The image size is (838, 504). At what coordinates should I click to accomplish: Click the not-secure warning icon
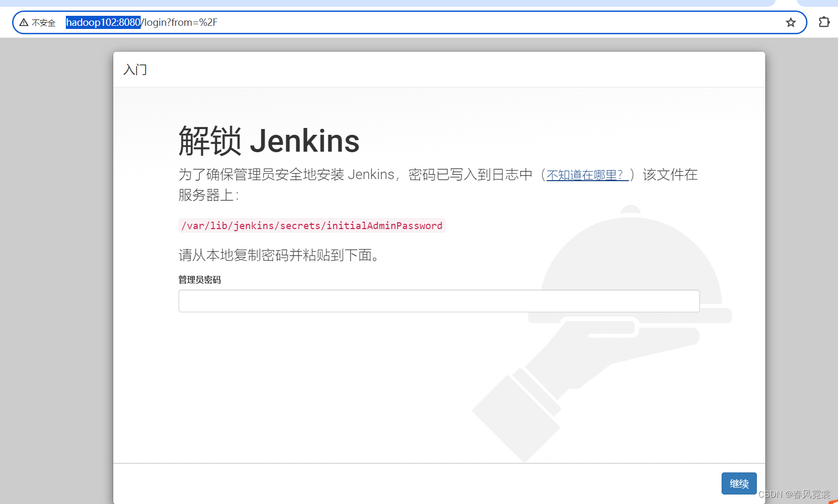pos(24,22)
